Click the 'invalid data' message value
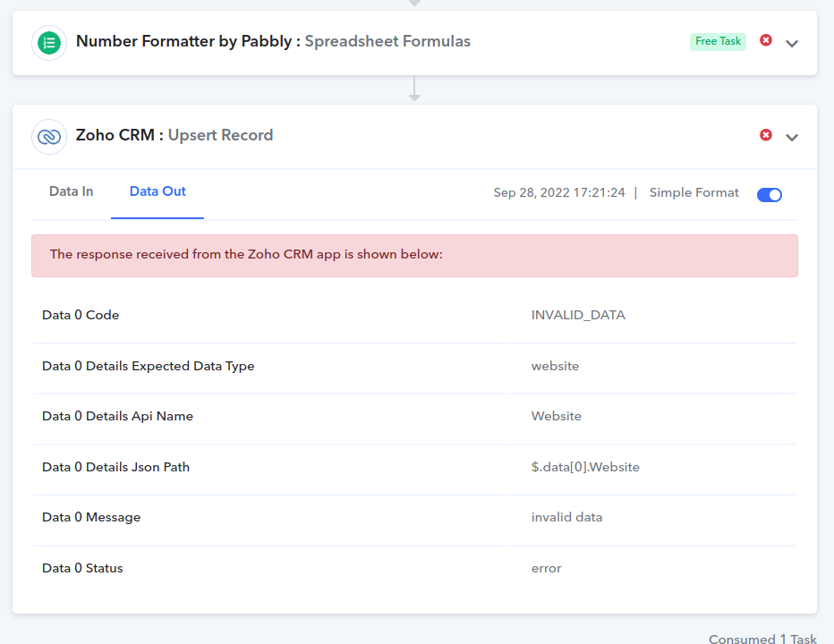This screenshot has width=834, height=644. coord(566,517)
